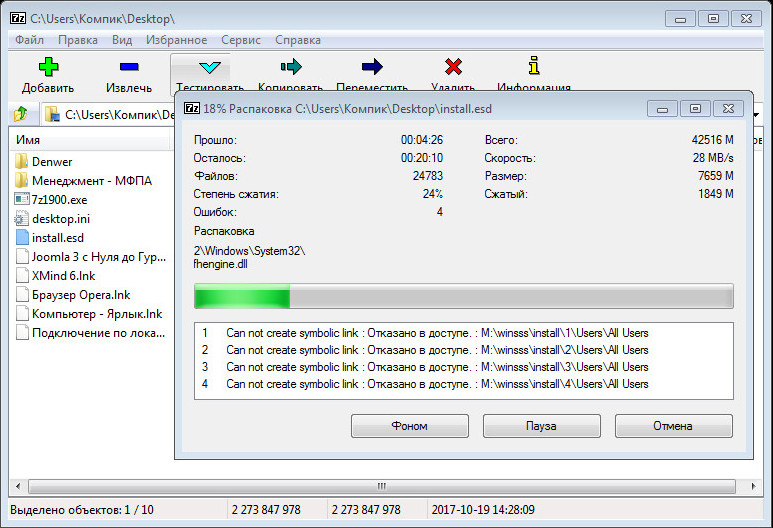This screenshot has height=528, width=773.
Task: Open the Правка menu
Action: pyautogui.click(x=78, y=40)
